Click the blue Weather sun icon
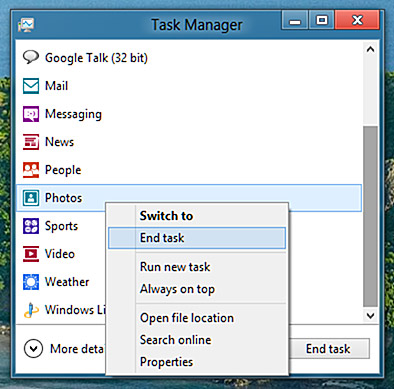Screen dimensions: 394x389 31,282
